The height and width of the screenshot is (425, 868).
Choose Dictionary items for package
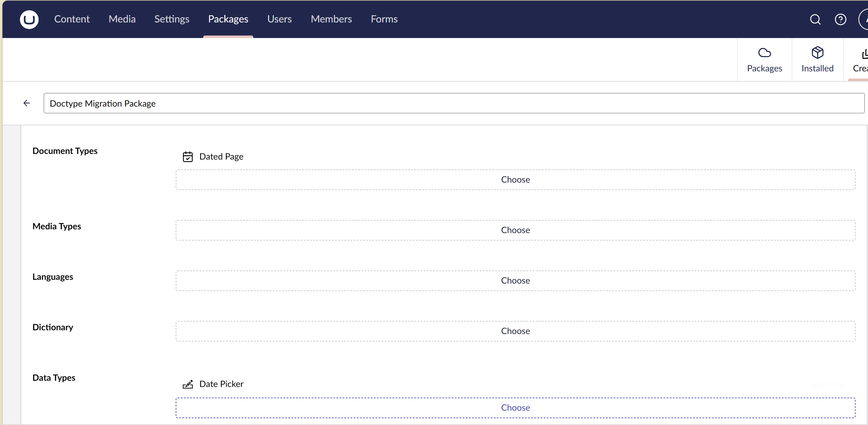tap(515, 331)
